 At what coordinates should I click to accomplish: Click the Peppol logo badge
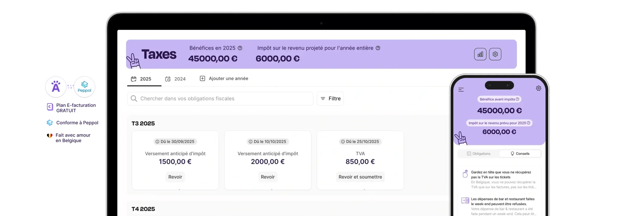(x=85, y=86)
